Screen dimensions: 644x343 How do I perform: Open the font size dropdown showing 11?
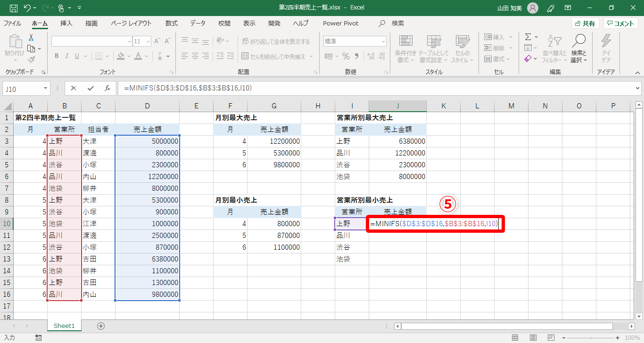click(149, 41)
